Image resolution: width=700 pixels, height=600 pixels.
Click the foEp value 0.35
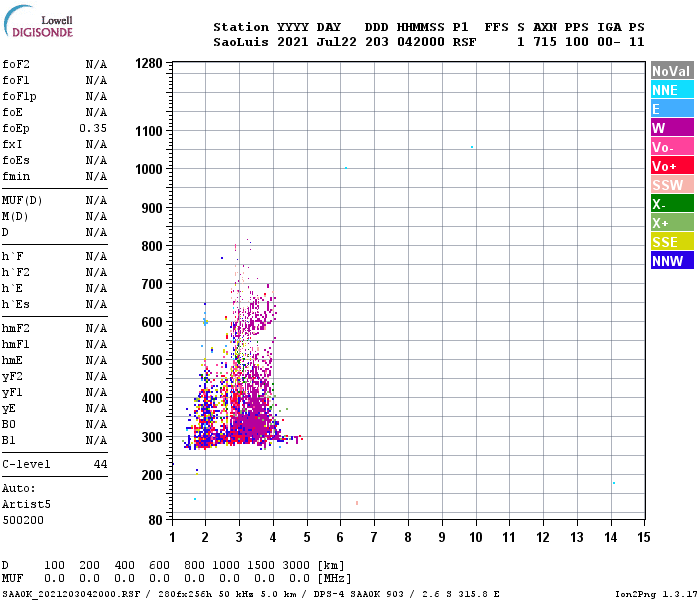(93, 128)
